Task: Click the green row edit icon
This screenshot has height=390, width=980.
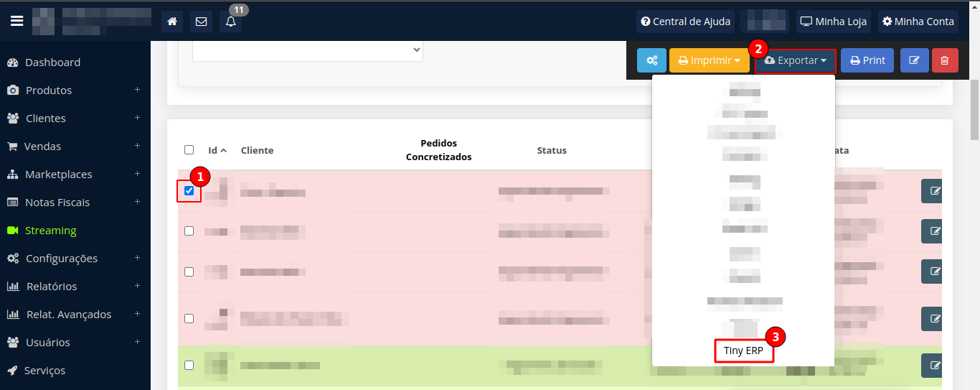Action: pos(932,366)
